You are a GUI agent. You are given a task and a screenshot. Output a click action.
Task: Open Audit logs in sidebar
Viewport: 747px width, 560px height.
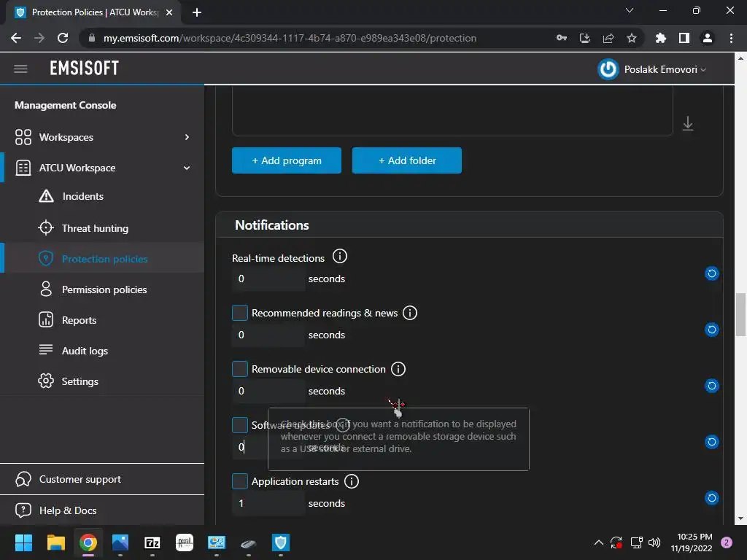(85, 351)
